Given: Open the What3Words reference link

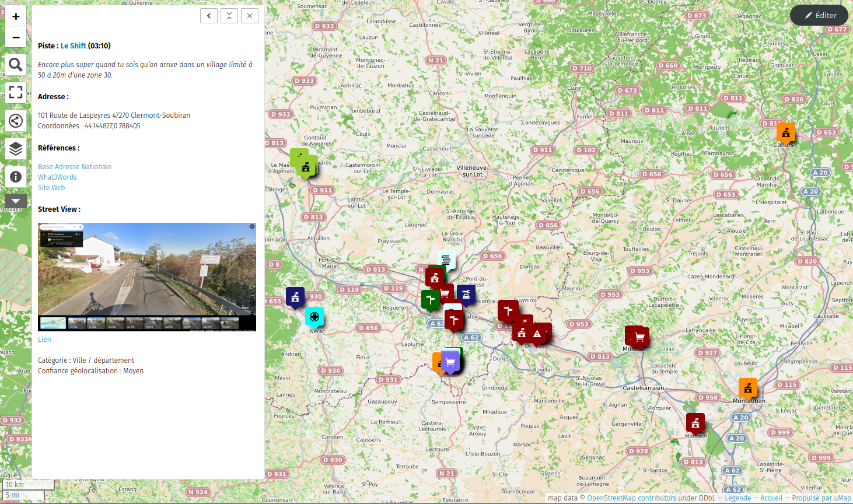Looking at the screenshot, I should coord(57,177).
